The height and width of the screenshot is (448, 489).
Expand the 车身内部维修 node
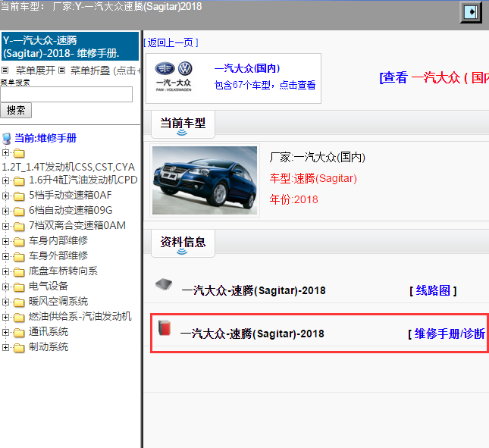pyautogui.click(x=5, y=241)
